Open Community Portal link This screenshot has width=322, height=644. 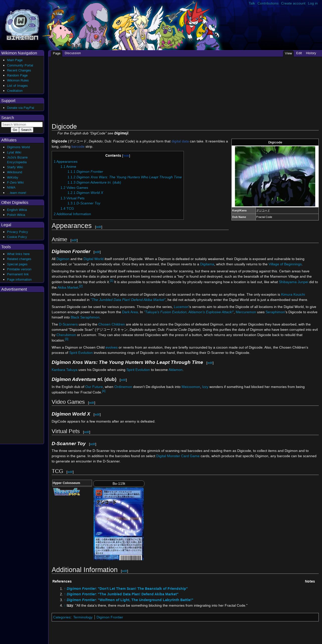(20, 65)
